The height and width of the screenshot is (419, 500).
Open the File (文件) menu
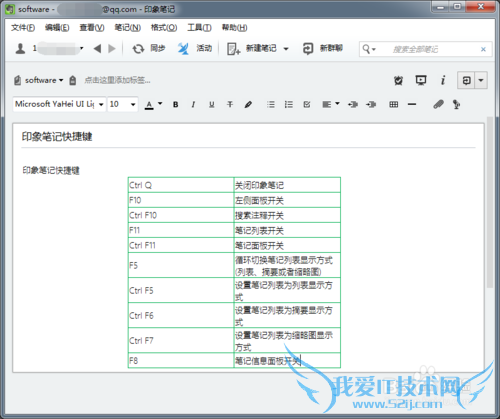[23, 28]
